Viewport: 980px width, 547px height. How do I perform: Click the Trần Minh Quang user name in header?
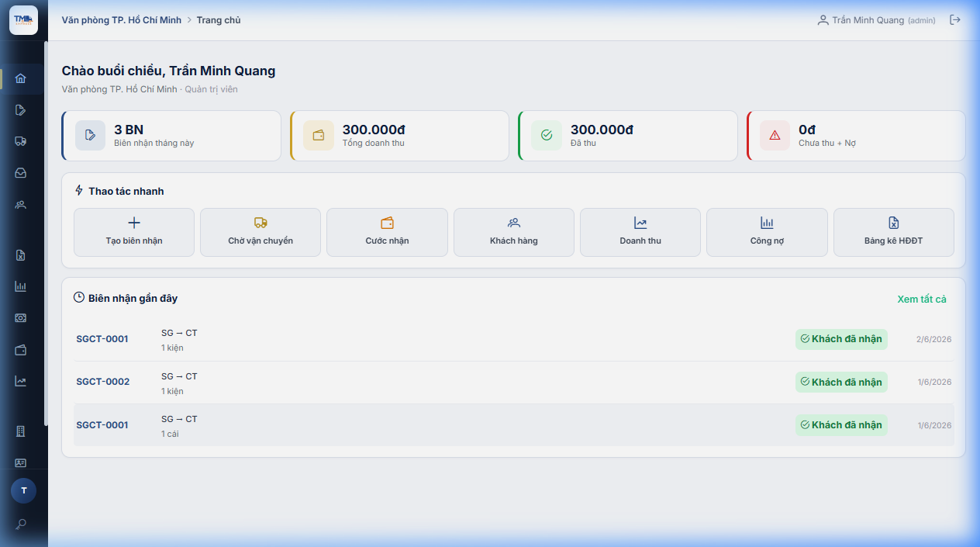[x=868, y=20]
